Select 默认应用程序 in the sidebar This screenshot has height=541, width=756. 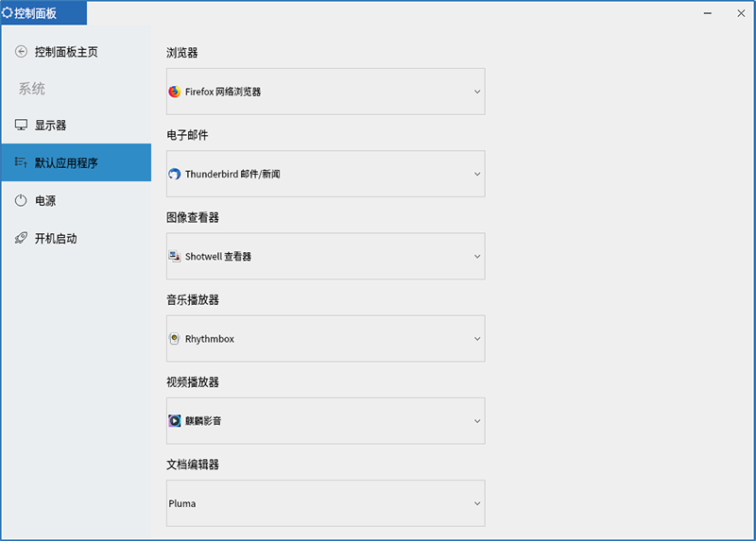point(77,162)
